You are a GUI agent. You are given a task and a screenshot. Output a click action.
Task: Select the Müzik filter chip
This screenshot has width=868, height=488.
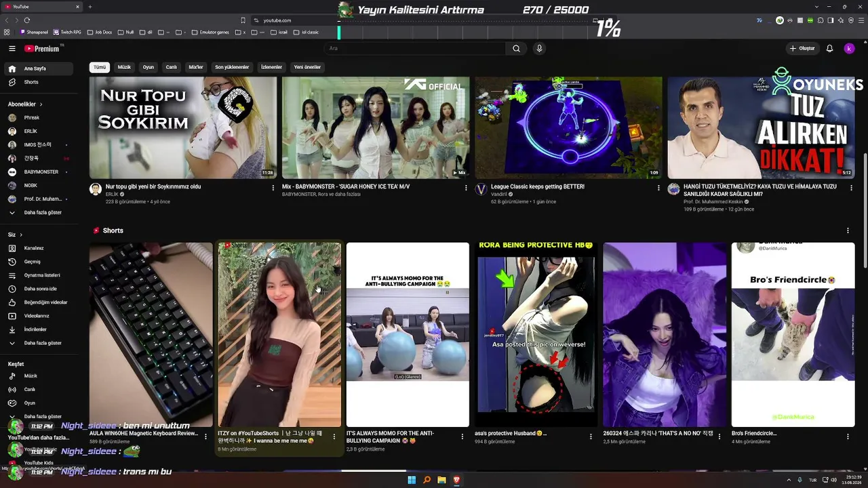point(124,67)
